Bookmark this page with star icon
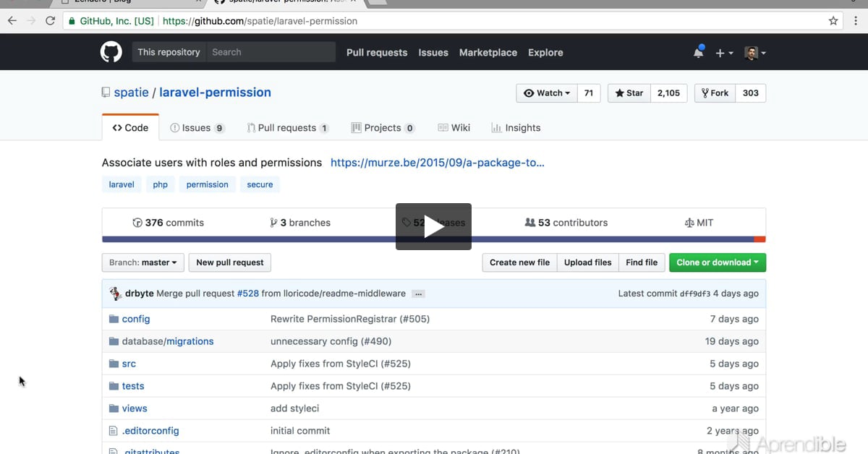This screenshot has height=454, width=868. click(833, 21)
